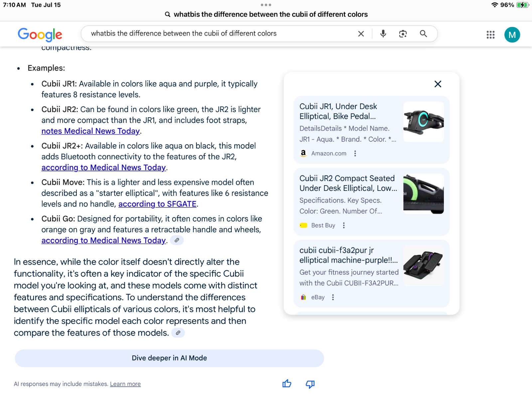
Task: Tap the 'Tue Jul 15' date
Action: [x=46, y=5]
